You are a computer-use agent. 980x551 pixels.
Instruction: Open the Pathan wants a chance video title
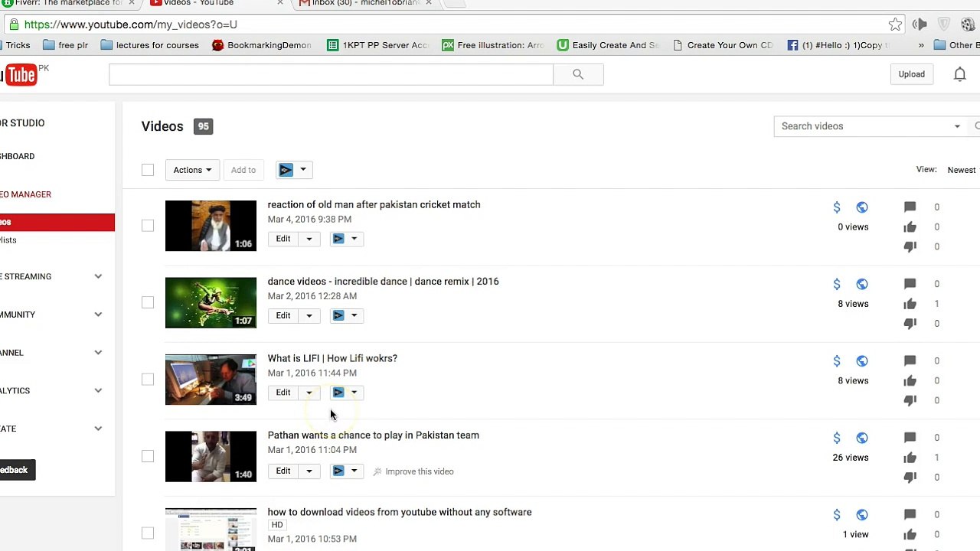[x=373, y=435]
